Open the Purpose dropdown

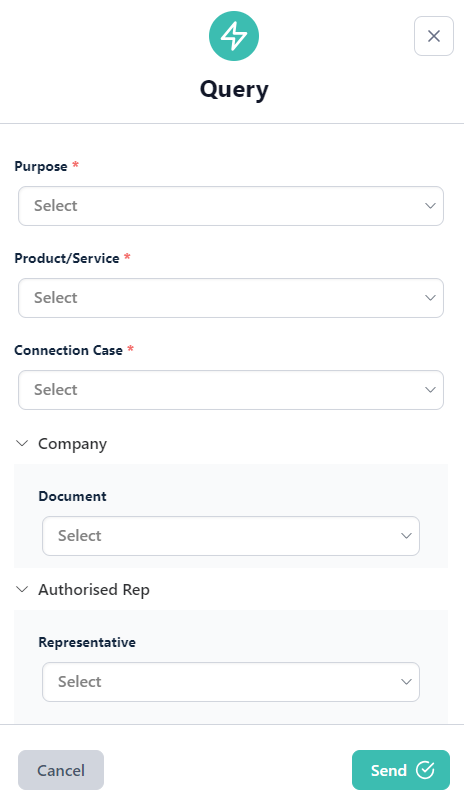(x=231, y=206)
